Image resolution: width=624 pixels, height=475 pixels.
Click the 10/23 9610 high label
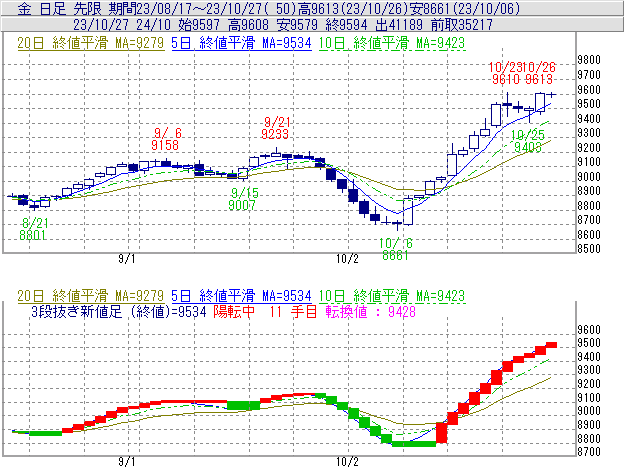pyautogui.click(x=506, y=73)
